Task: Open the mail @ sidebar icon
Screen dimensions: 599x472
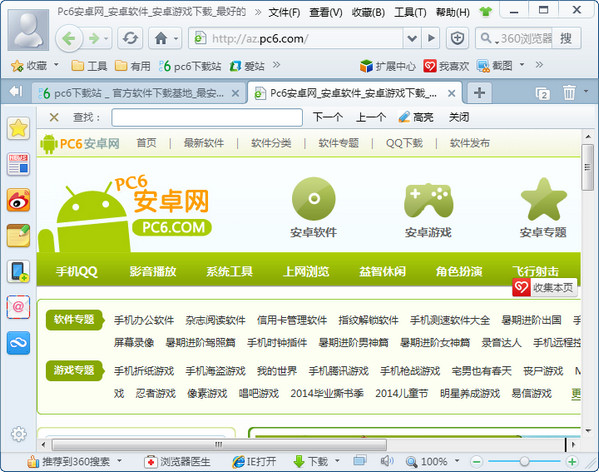Action: (18, 307)
